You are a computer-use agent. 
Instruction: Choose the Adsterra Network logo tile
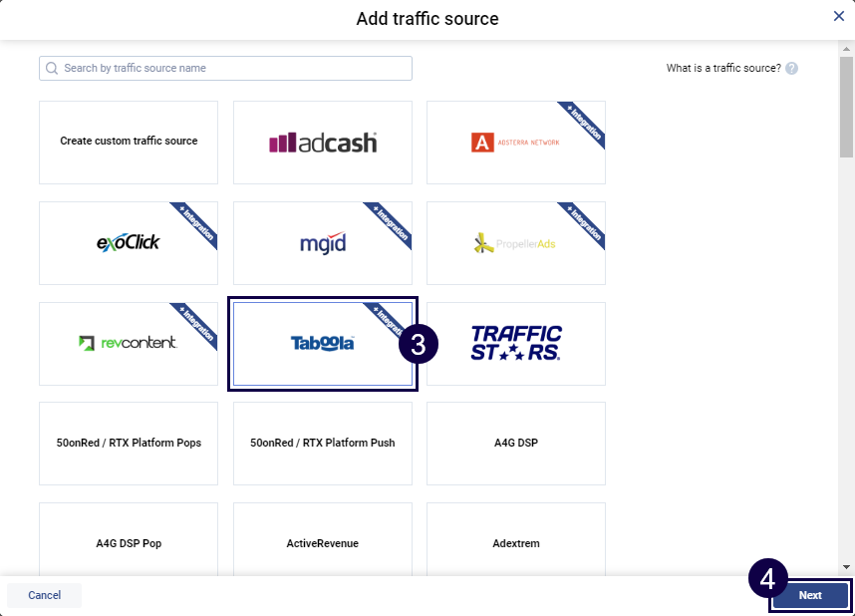pyautogui.click(x=515, y=143)
